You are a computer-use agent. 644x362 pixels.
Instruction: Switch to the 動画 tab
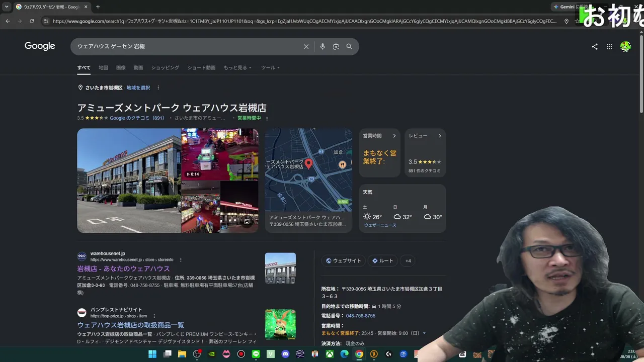[x=138, y=68]
